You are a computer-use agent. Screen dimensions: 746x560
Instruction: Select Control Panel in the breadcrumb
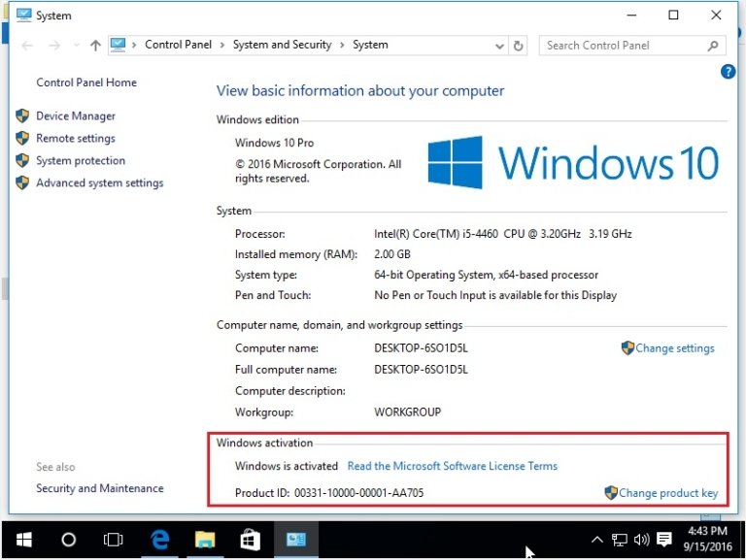click(178, 45)
